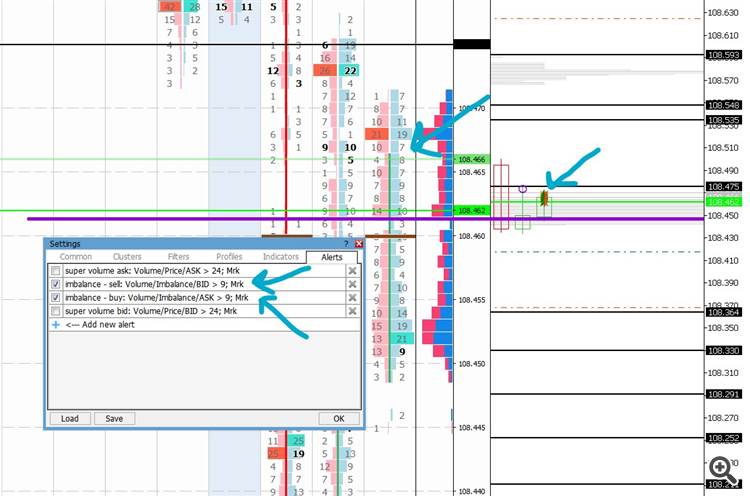Delete the super volume ask alert

[353, 271]
